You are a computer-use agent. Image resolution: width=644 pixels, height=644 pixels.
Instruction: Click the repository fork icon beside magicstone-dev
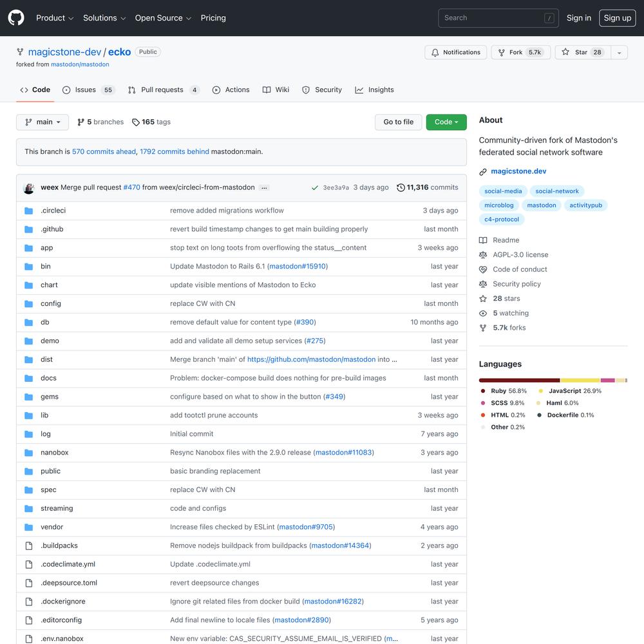pyautogui.click(x=20, y=52)
